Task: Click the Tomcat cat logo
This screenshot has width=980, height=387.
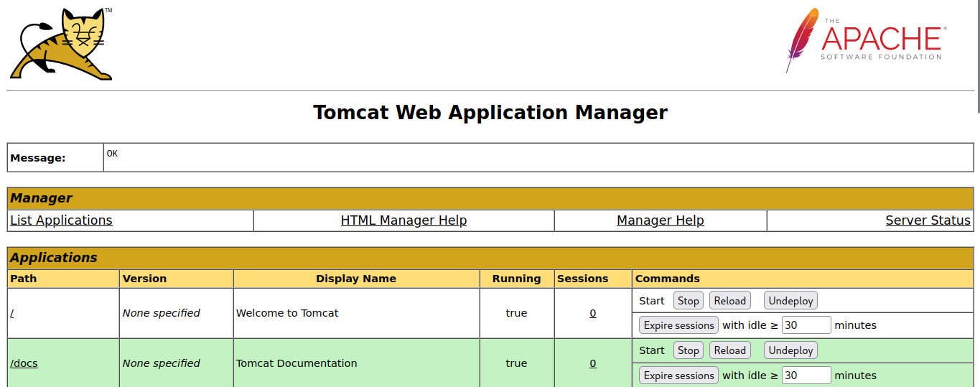Action: (x=61, y=44)
